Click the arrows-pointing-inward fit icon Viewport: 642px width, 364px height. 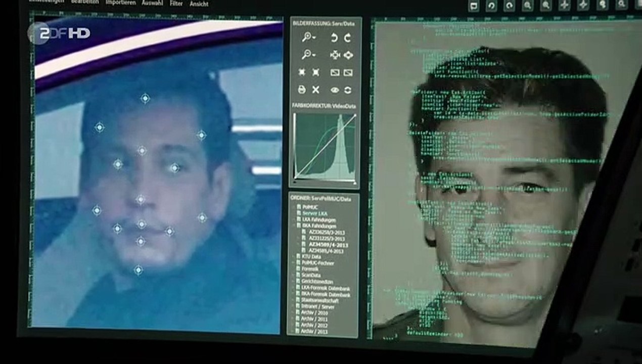(x=334, y=55)
